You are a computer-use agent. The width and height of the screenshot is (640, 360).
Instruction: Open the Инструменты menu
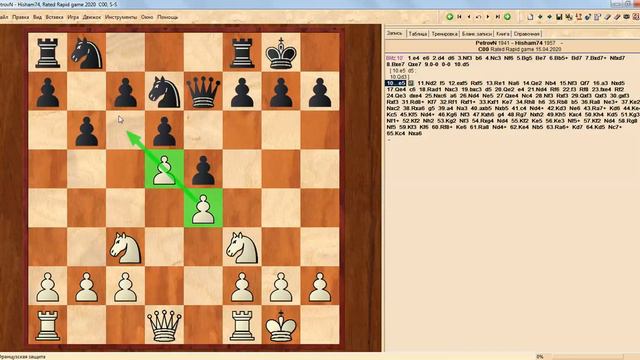click(x=121, y=17)
